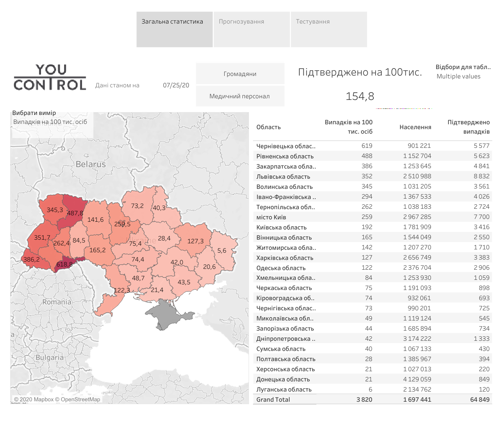Viewport: 502px width, 448px height.
Task: Select the dark red 618,8 region on map
Action: 65,264
